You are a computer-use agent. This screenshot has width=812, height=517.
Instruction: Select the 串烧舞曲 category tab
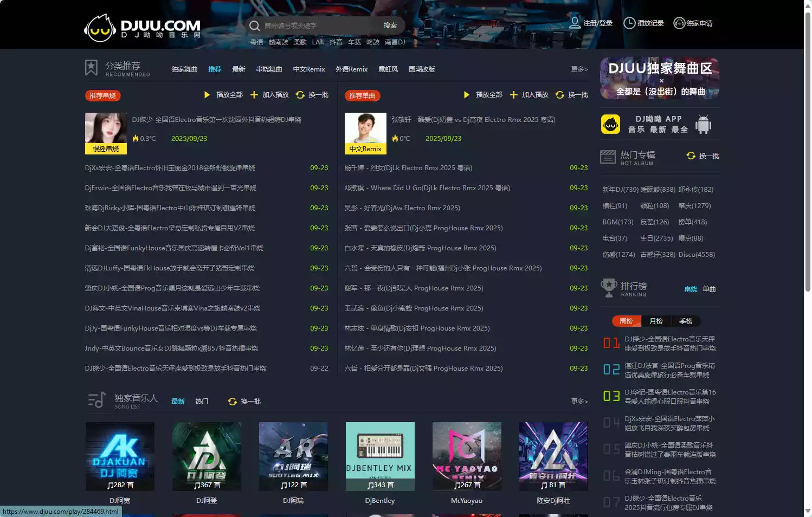269,69
